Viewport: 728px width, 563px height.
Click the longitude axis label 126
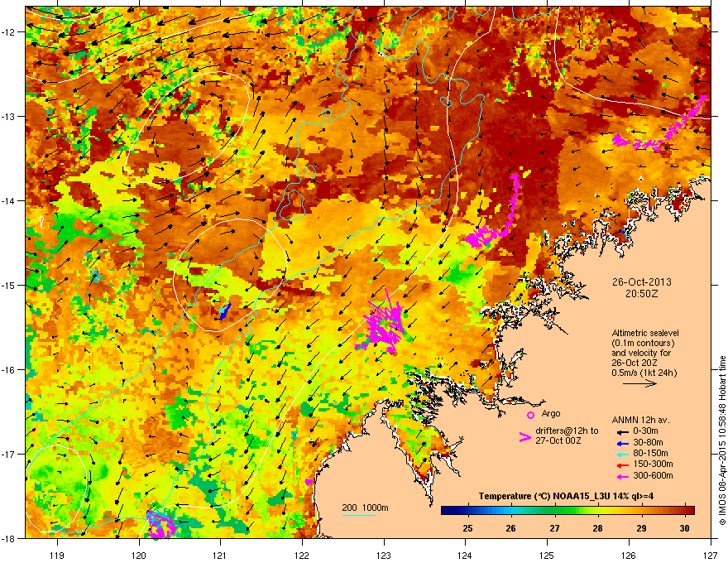click(x=629, y=555)
